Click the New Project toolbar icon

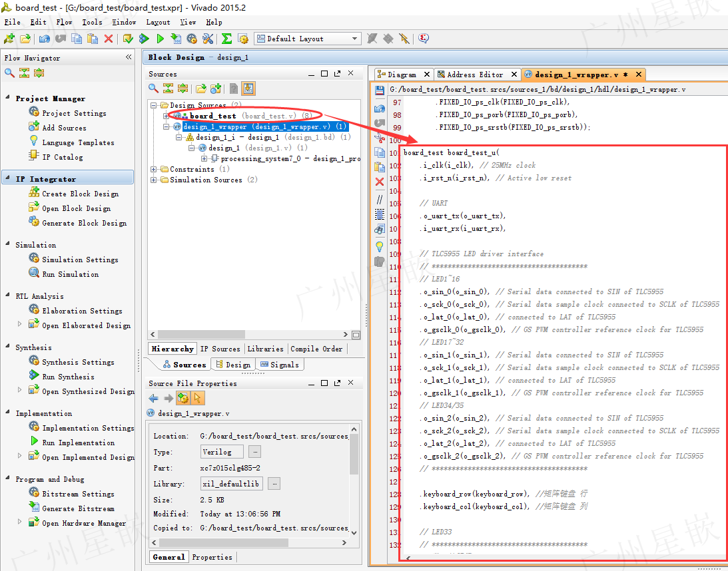click(x=9, y=39)
